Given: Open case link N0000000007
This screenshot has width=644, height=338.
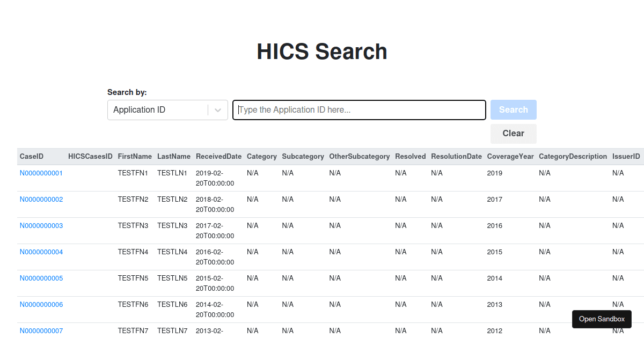Looking at the screenshot, I should point(41,331).
